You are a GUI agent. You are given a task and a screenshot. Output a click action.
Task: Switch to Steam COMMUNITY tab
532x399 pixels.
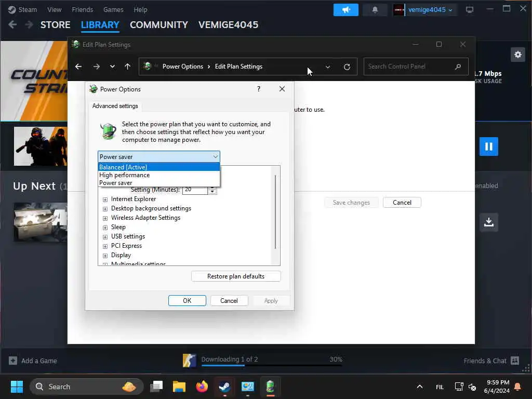coord(159,25)
